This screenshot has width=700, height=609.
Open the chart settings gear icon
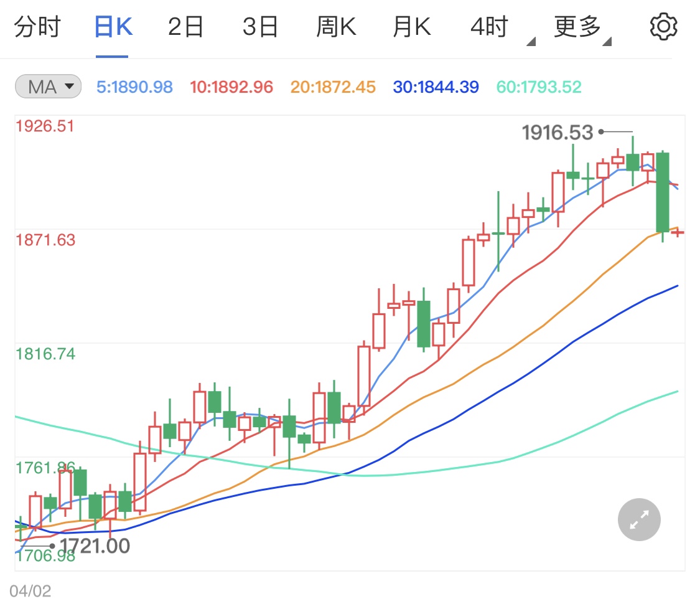(663, 27)
